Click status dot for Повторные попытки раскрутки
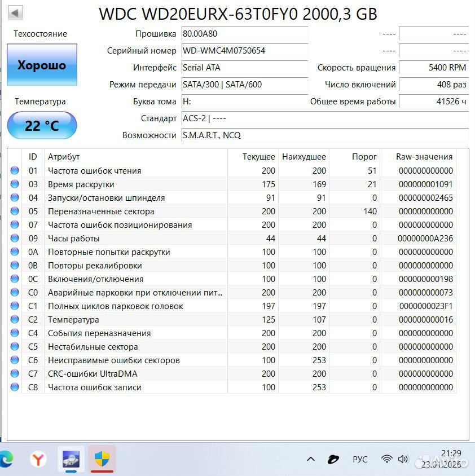475x476 pixels. 15,252
